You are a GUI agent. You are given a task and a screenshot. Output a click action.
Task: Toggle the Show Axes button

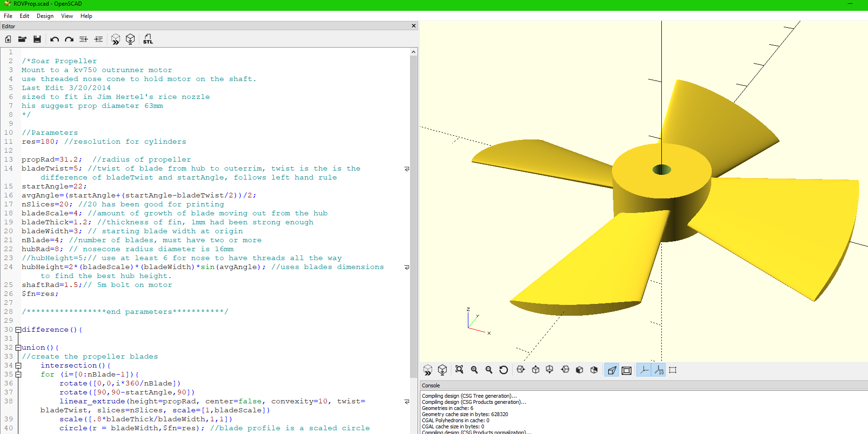pos(644,370)
